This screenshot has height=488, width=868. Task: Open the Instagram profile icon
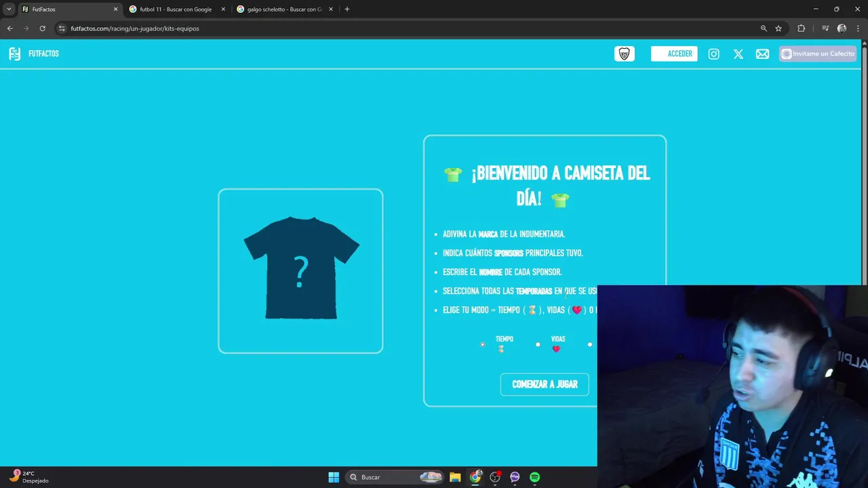coord(713,54)
